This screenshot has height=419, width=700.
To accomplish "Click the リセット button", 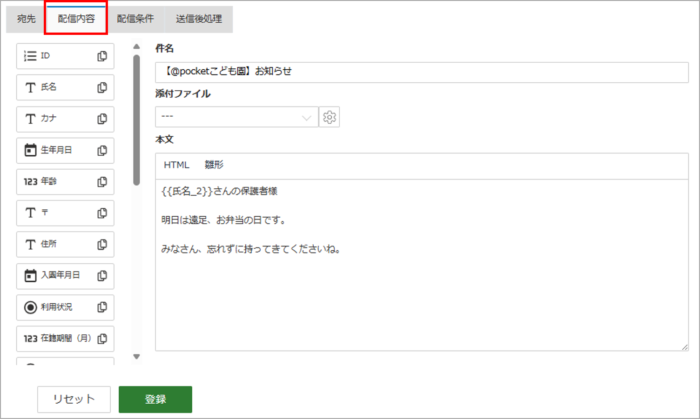I will (x=74, y=399).
